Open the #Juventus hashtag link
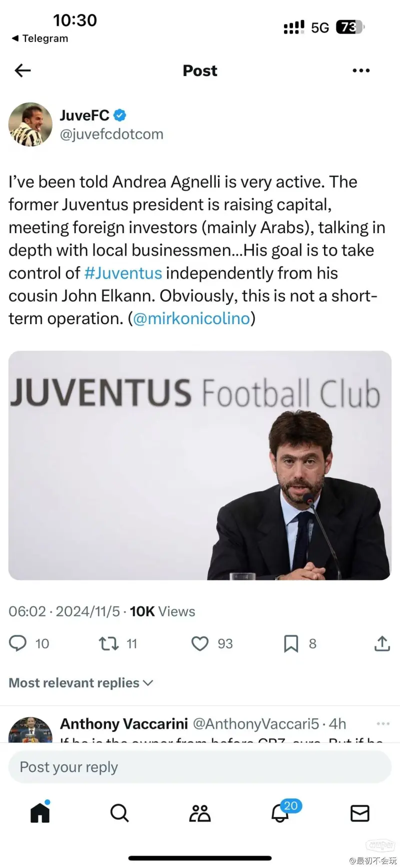 pyautogui.click(x=123, y=273)
